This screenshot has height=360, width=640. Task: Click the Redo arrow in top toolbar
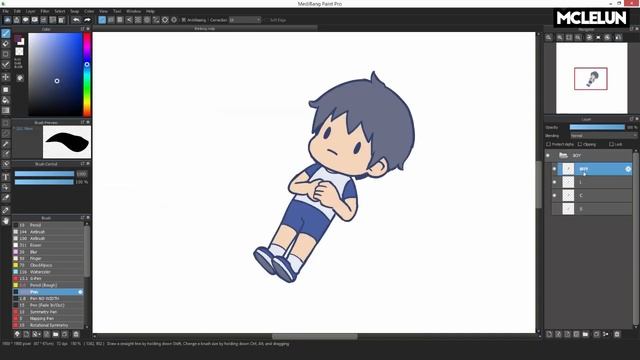coord(87,20)
